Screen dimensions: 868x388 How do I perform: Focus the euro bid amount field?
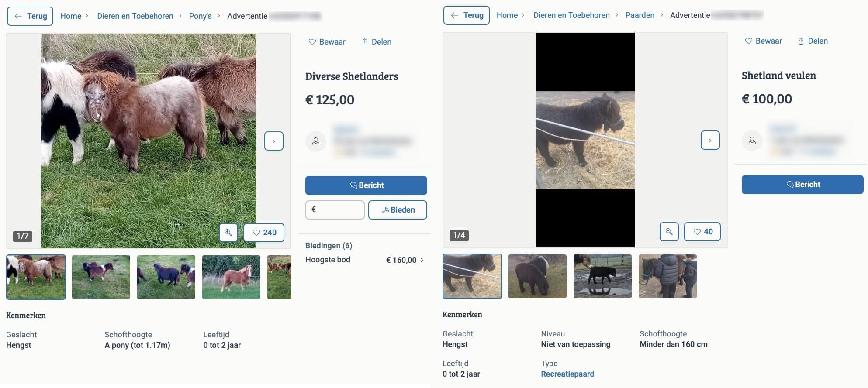pos(335,210)
